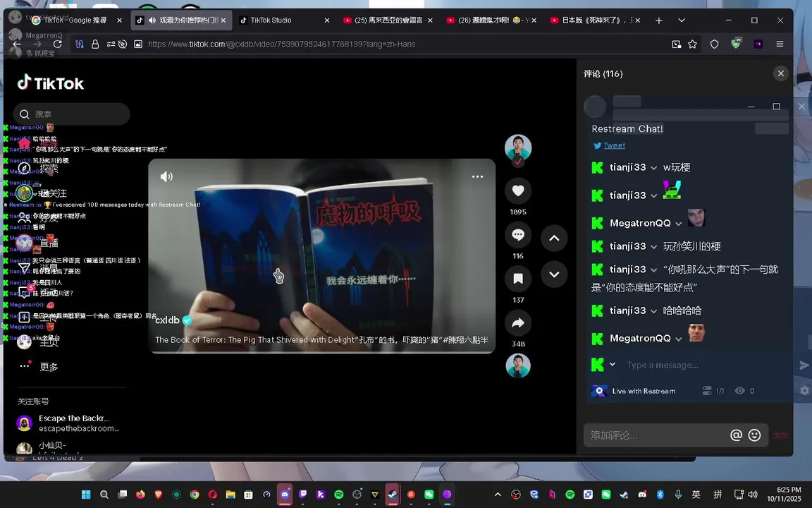This screenshot has width=812, height=508.
Task: Switch to the (26) 邏輯鬼才啊 YouTube tab
Action: point(491,20)
